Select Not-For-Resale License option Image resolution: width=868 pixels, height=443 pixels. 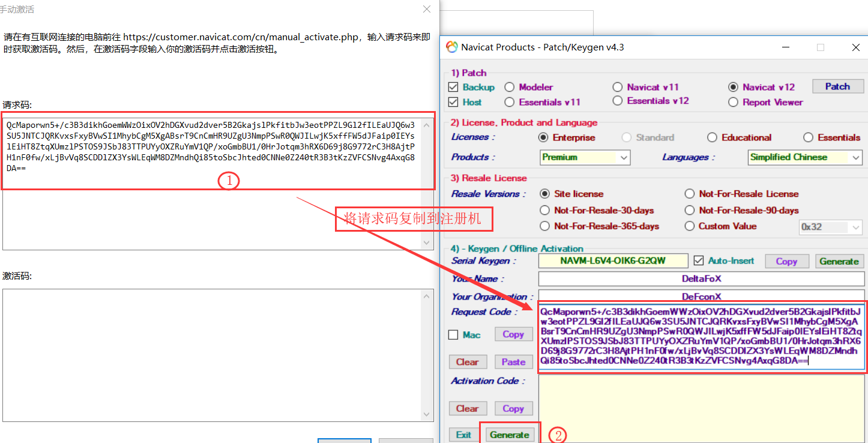(x=690, y=194)
